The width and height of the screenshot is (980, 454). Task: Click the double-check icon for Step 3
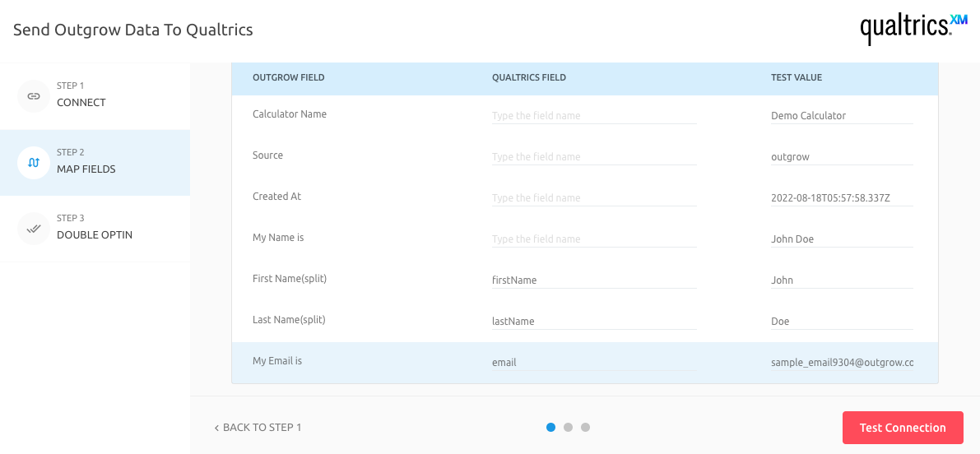[34, 229]
